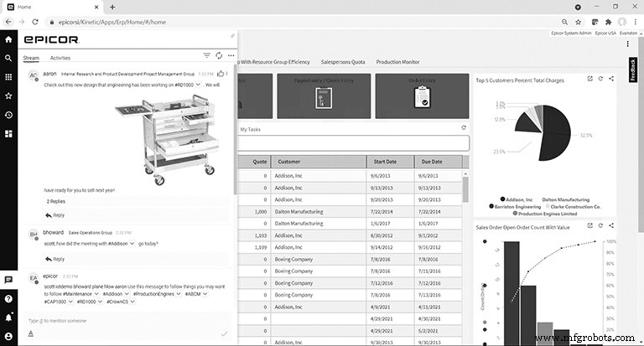The image size is (644, 346).
Task: Open Favorites star in sidebar
Action: tap(8, 96)
